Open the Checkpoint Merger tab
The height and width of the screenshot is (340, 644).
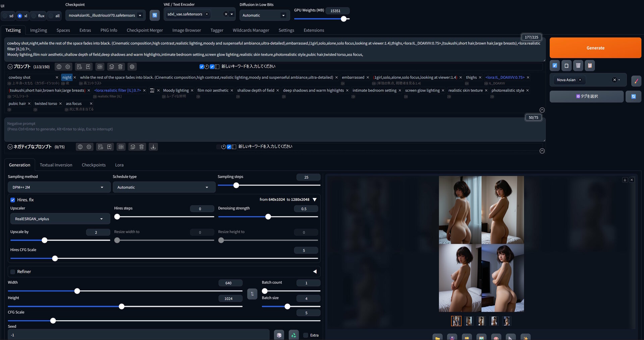click(145, 30)
